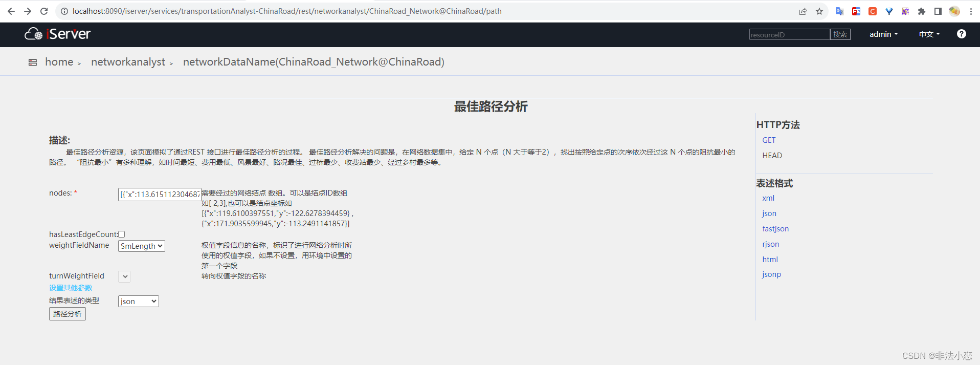Screen dimensions: 980x365
Task: Toggle the browser side panel
Action: coord(938,11)
